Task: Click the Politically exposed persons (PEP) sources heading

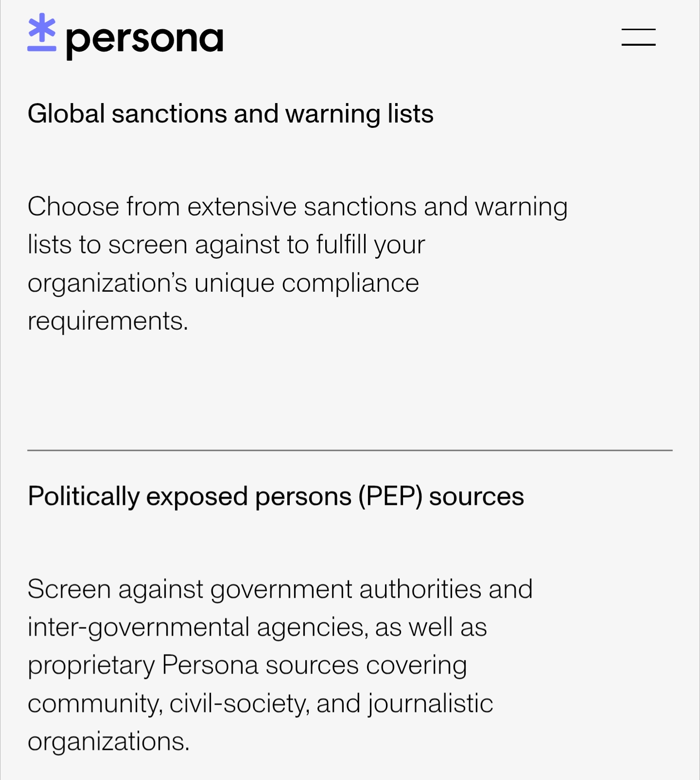Action: [x=276, y=496]
